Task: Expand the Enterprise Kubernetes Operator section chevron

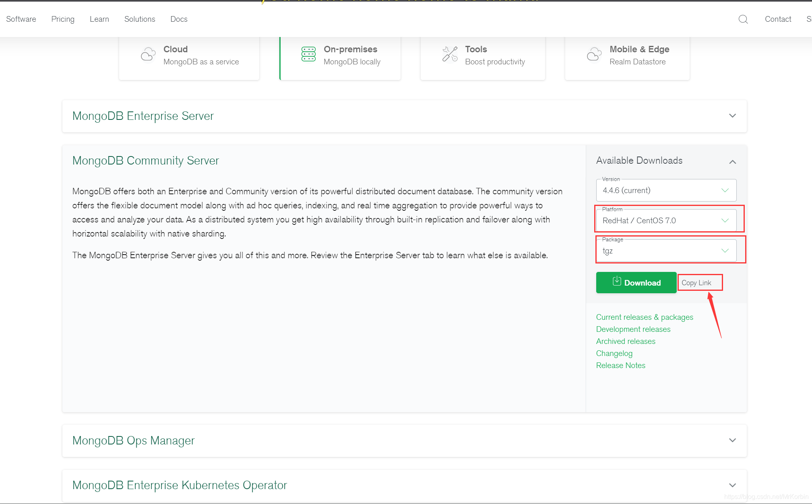Action: [x=732, y=485]
